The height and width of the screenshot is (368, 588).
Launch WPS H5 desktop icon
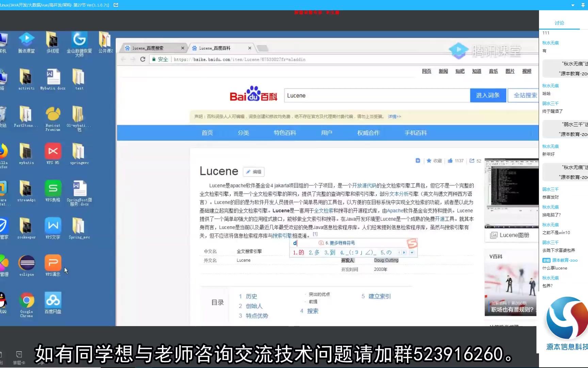click(53, 154)
